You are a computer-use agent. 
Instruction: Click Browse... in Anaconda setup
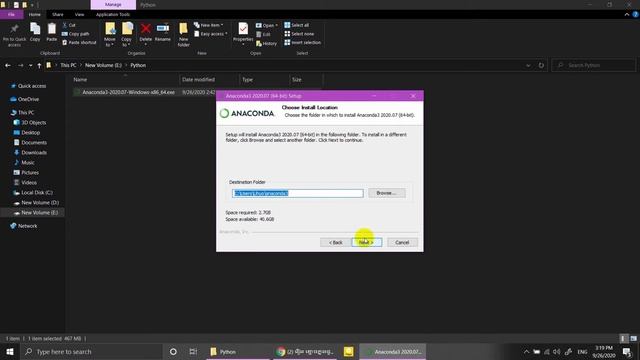[x=387, y=193]
